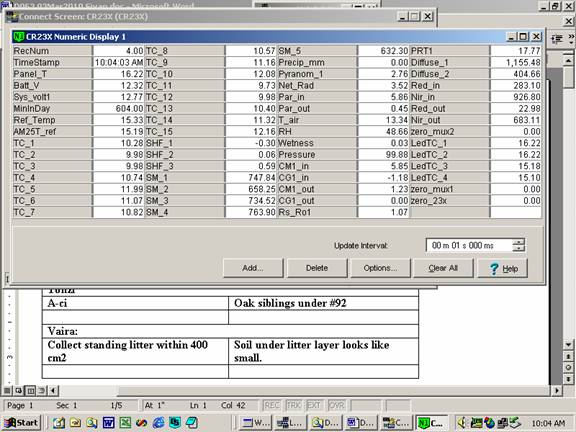Launch Internet Explorer from quick launch
576x432 pixels.
click(x=158, y=422)
